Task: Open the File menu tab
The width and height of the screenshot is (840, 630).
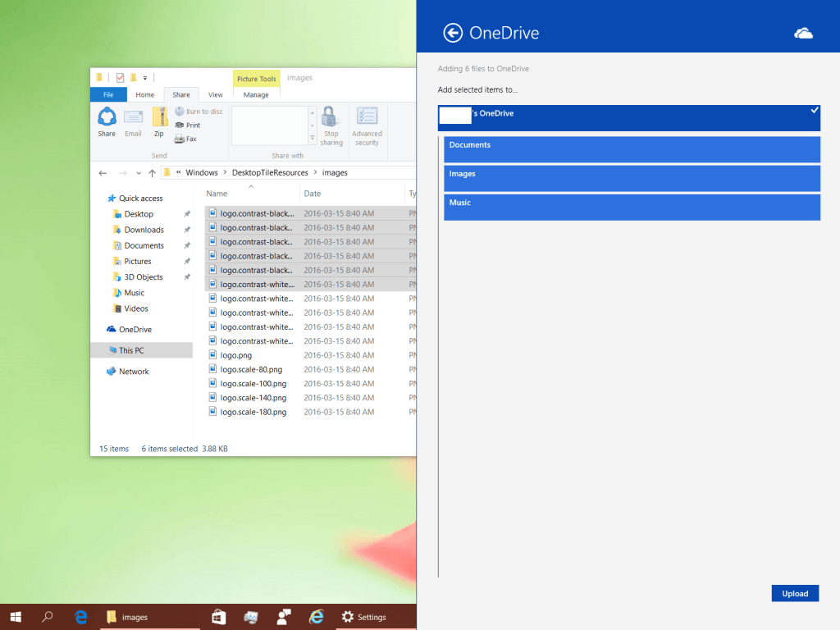Action: click(108, 94)
